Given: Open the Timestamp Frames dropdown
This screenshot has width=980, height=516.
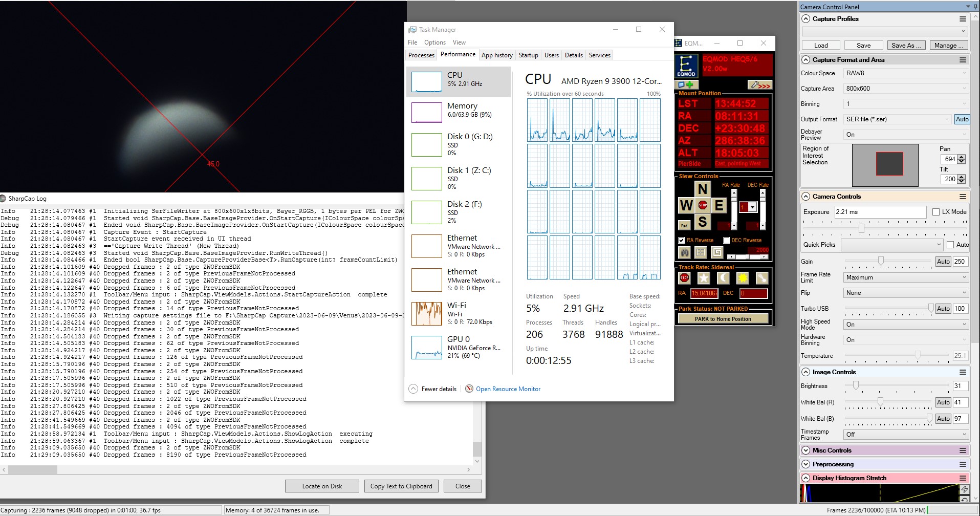Looking at the screenshot, I should (906, 435).
